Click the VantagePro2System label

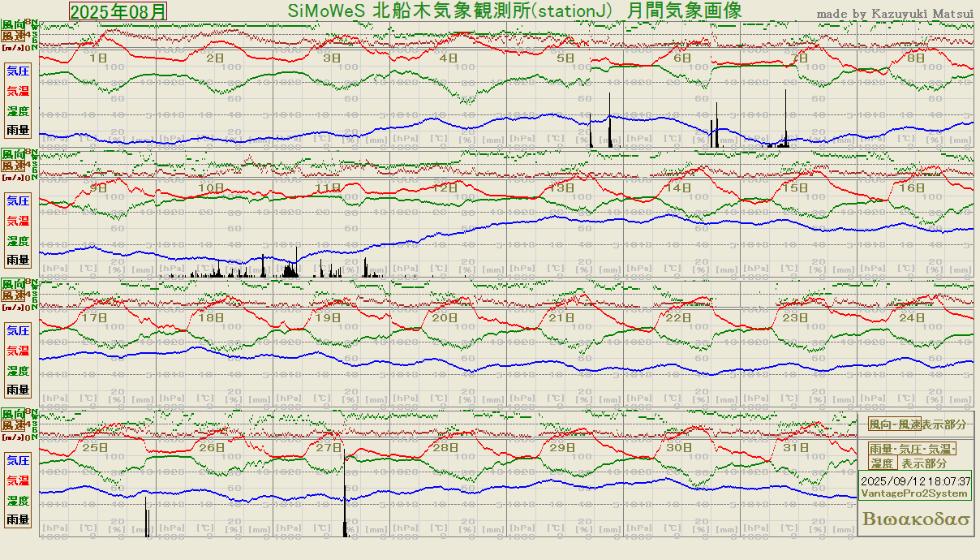(x=914, y=493)
